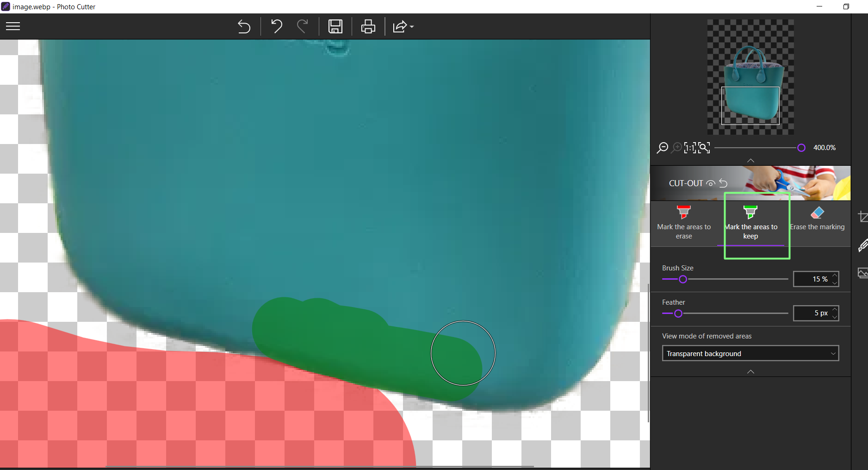
Task: Collapse the navigator panel chevron
Action: click(750, 160)
